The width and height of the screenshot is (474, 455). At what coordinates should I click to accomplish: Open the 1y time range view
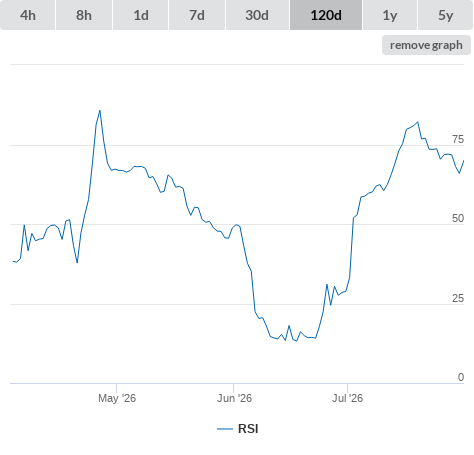point(390,15)
